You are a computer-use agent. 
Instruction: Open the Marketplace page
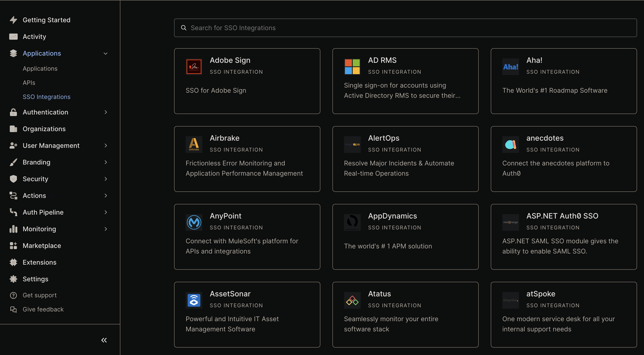click(42, 245)
